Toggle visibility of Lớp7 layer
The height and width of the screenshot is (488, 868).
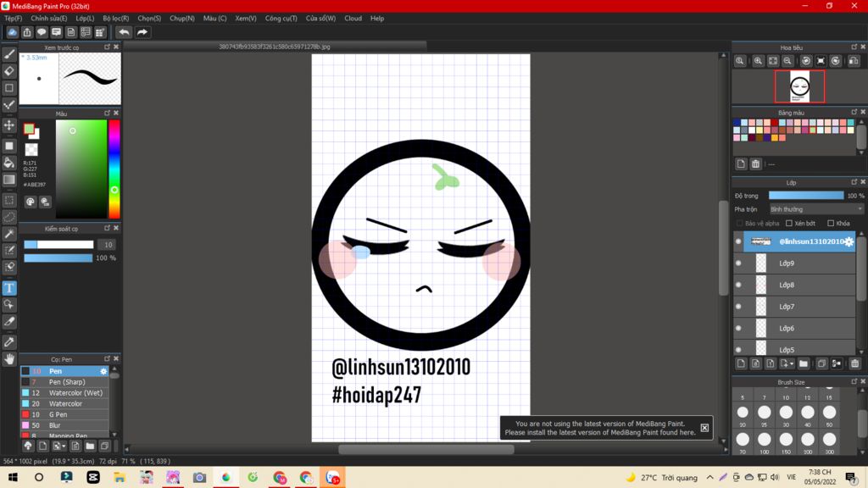tap(738, 307)
